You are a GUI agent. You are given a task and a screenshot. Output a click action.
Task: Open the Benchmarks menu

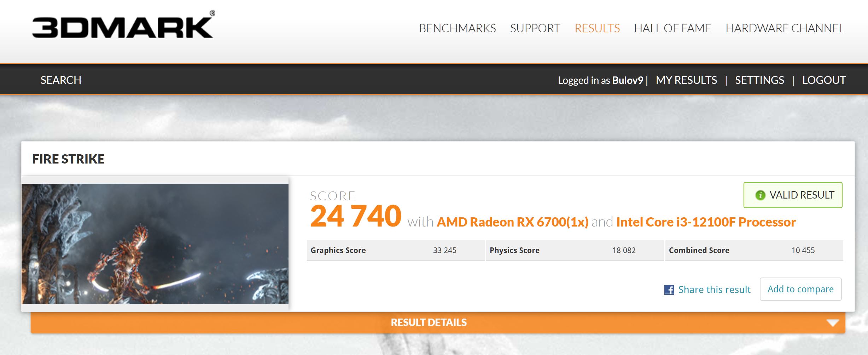point(457,28)
